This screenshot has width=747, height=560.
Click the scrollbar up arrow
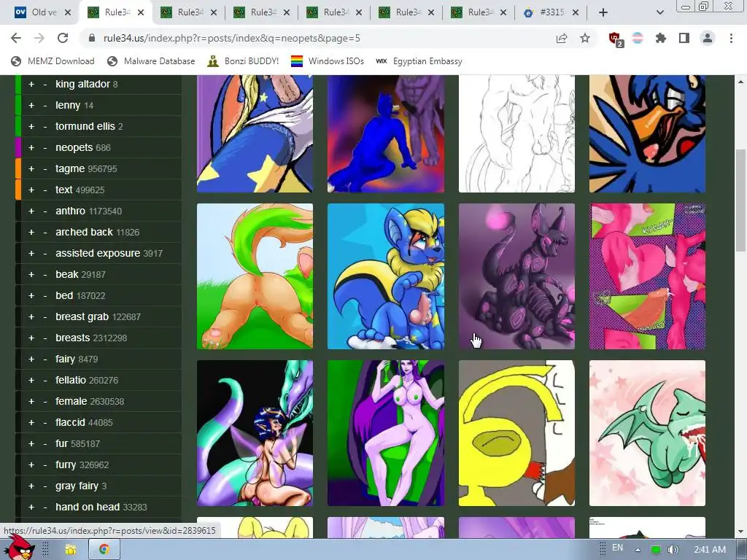click(740, 82)
